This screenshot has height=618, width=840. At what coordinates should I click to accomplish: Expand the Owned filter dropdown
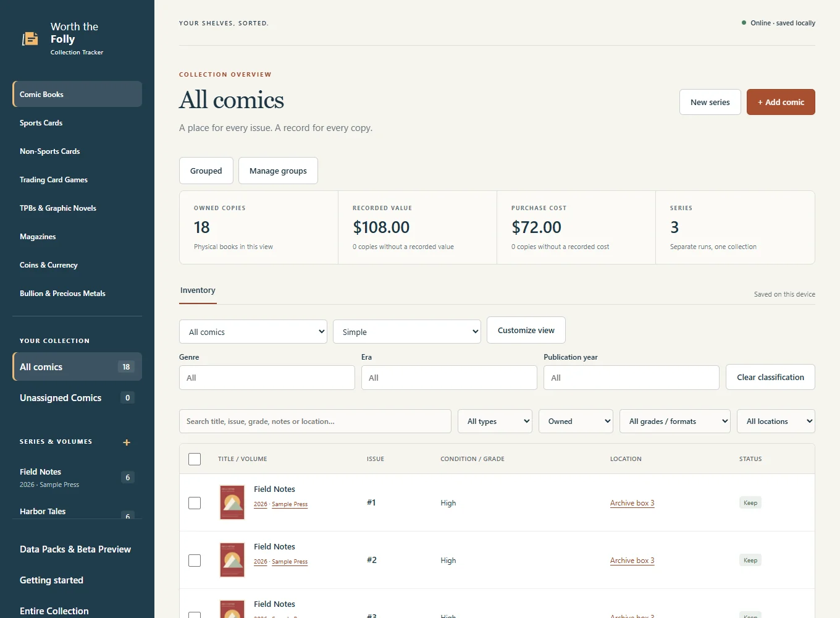(x=576, y=421)
